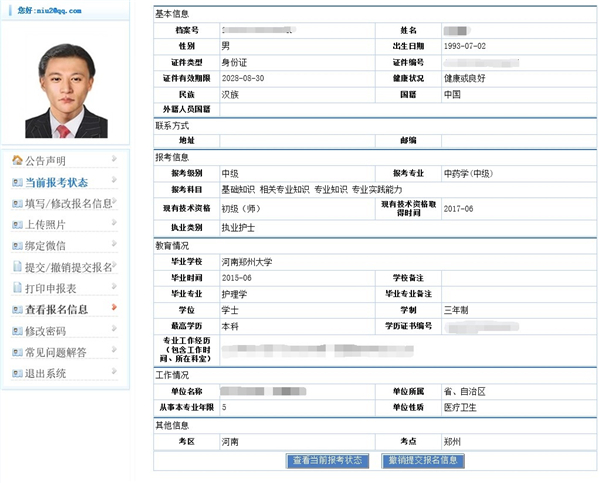Click the arrow at right of 当前报考状态

[114, 179]
